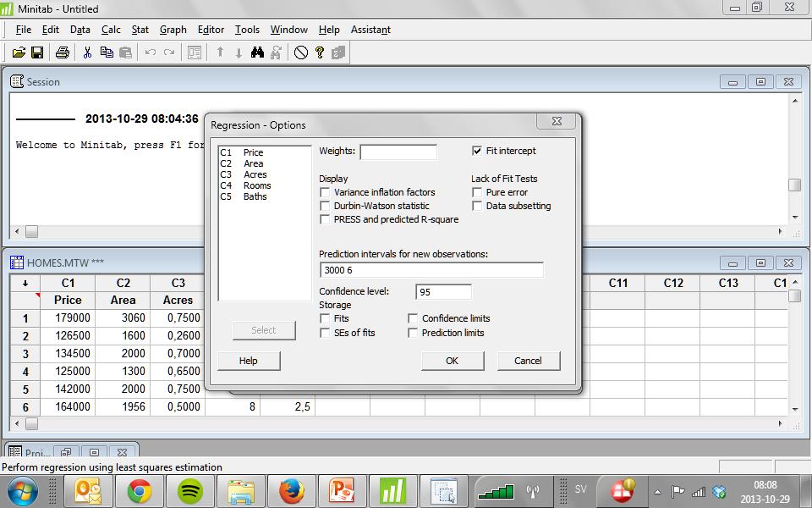The image size is (812, 508).
Task: Enable Durbin-Watson statistic checkbox
Action: coord(325,206)
